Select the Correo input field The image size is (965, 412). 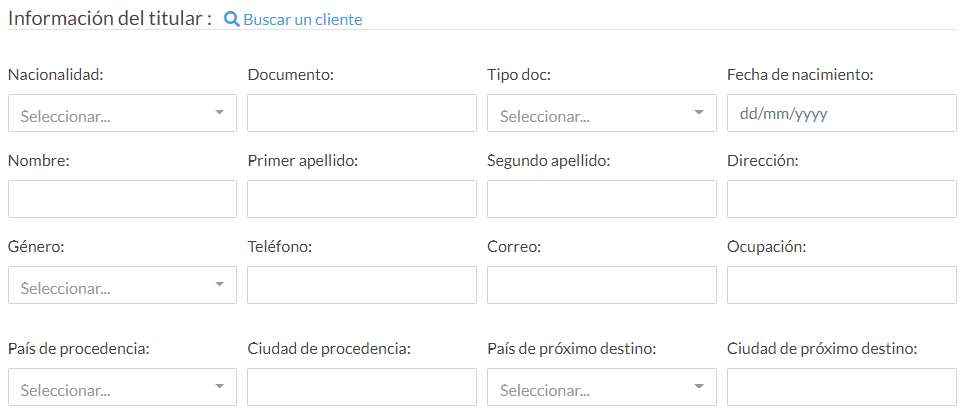[602, 285]
